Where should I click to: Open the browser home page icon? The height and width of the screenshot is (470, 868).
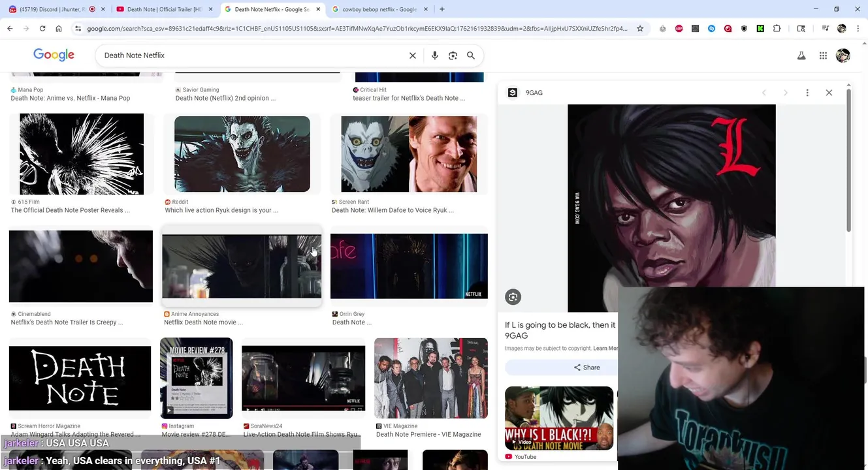pyautogui.click(x=59, y=29)
